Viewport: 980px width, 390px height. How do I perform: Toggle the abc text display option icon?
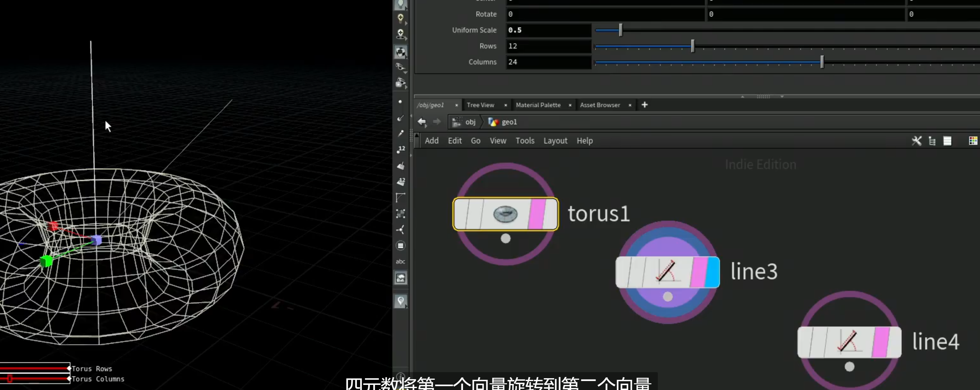click(400, 261)
